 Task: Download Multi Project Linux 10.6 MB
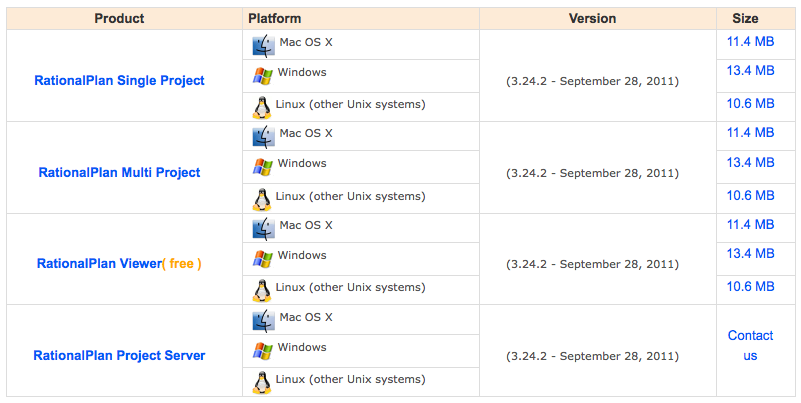pos(750,195)
